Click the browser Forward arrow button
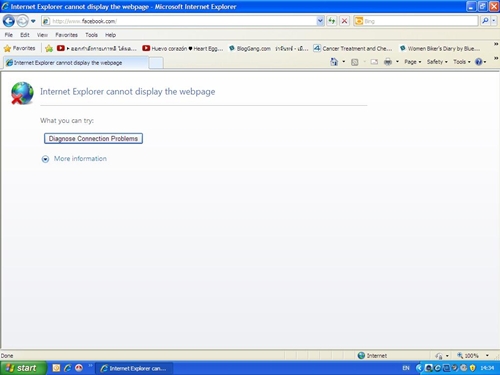500x375 pixels. click(x=22, y=21)
